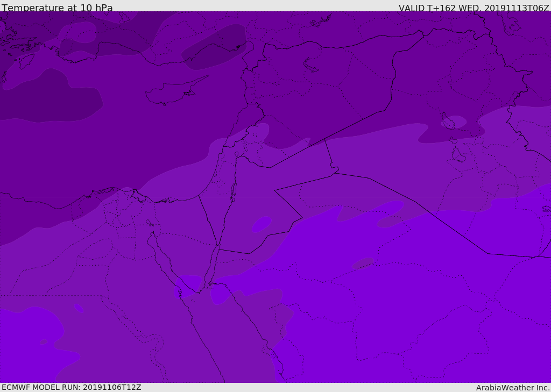This screenshot has width=551, height=392.
Task: Click the 'Temperature at 10 hPa' title
Action: coord(57,8)
